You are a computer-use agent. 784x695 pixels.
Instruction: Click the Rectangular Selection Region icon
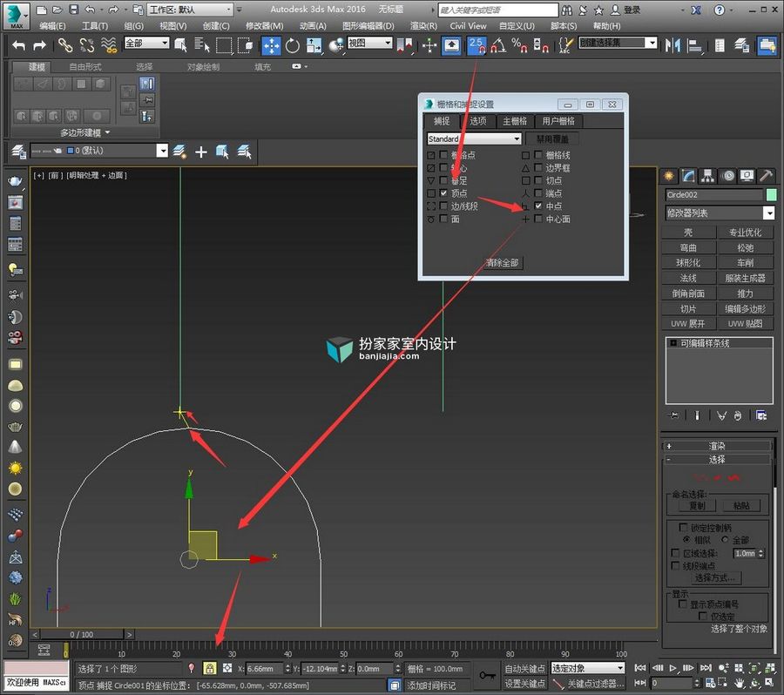[224, 45]
